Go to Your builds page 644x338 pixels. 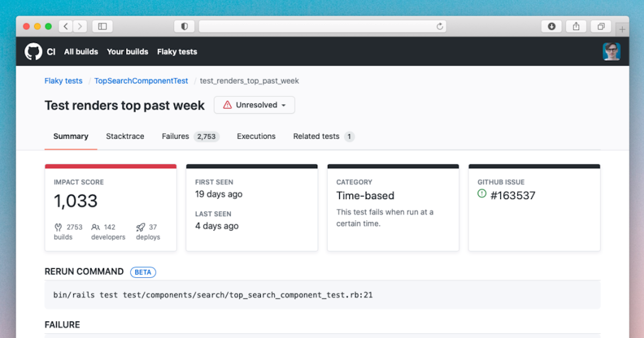pyautogui.click(x=127, y=52)
